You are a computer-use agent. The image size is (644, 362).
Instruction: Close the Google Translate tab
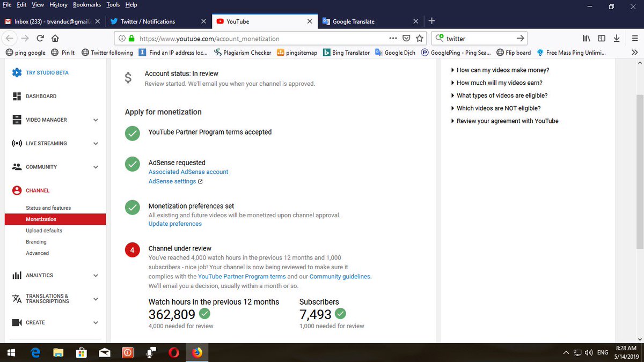click(x=416, y=21)
